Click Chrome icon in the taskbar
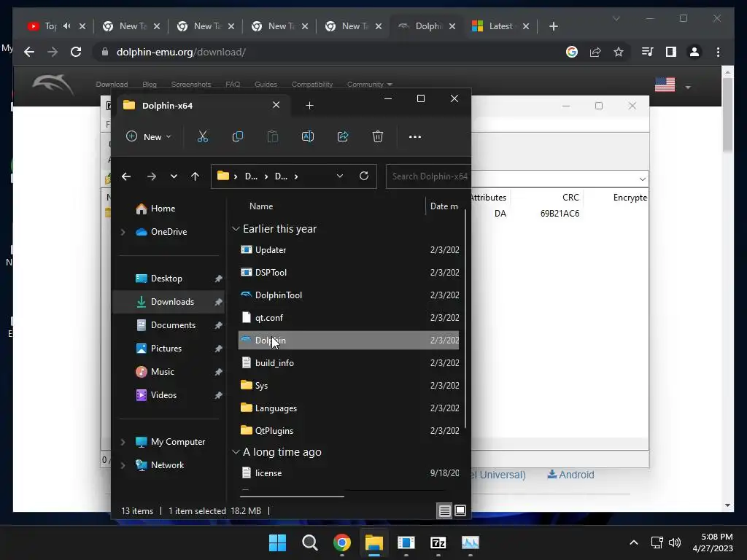 pos(341,542)
